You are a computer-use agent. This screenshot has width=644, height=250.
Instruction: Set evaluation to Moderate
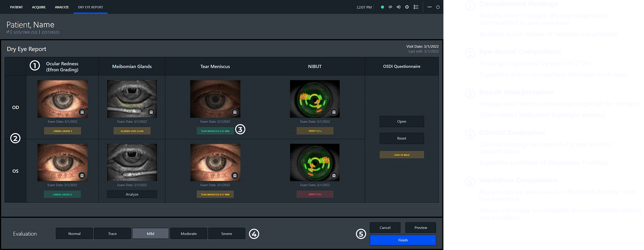tap(189, 234)
